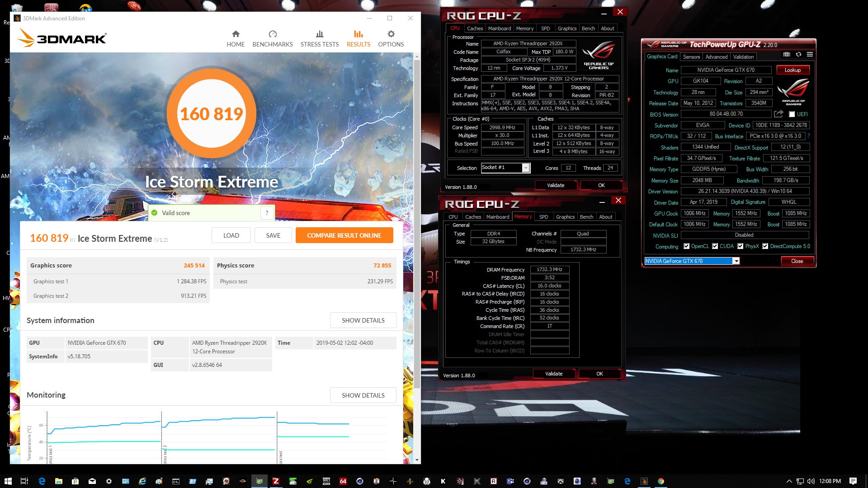Viewport: 868px width, 488px height.
Task: Take a GPU-Z screenshot with the camera icon
Action: pos(787,54)
